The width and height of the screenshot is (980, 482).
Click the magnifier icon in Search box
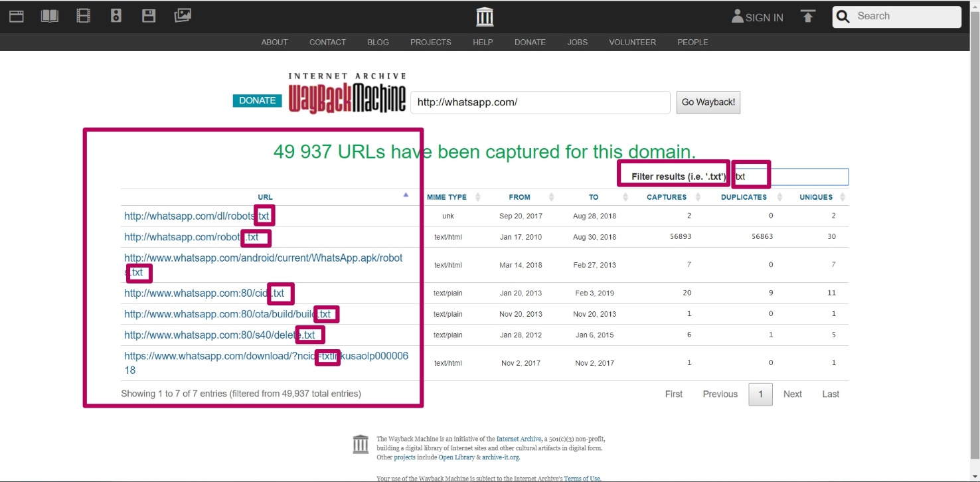[x=843, y=17]
